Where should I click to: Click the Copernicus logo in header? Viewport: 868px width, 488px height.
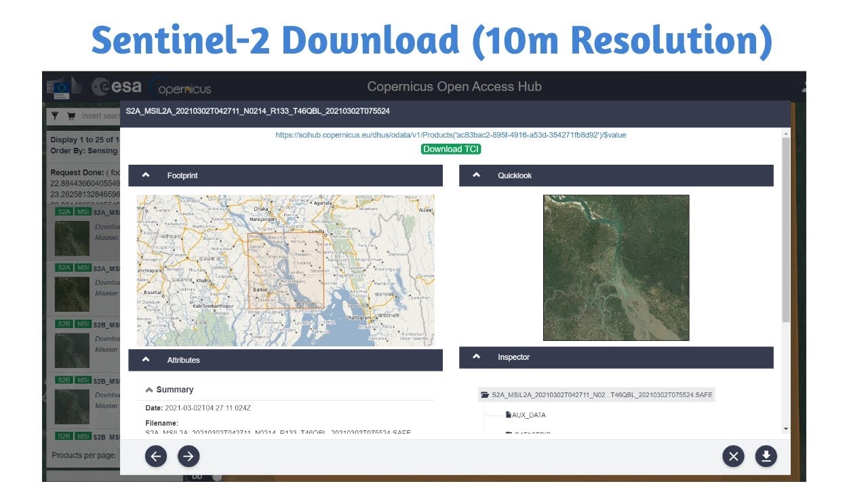point(181,87)
